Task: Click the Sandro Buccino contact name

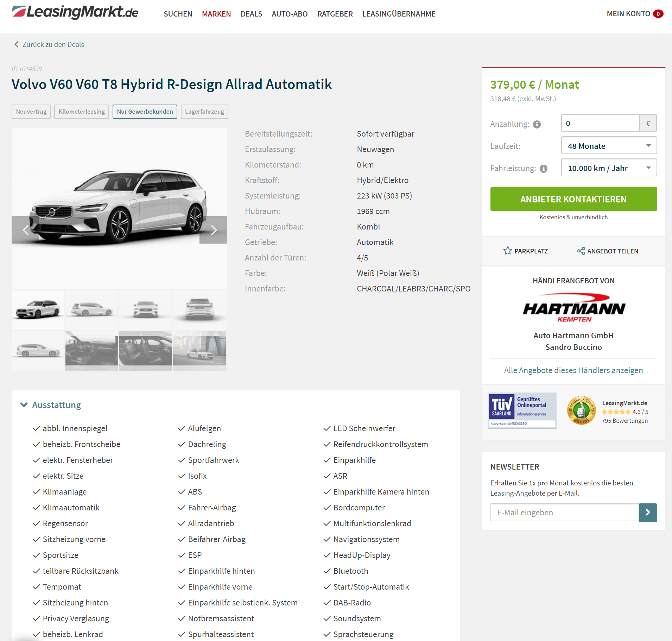Action: [573, 347]
